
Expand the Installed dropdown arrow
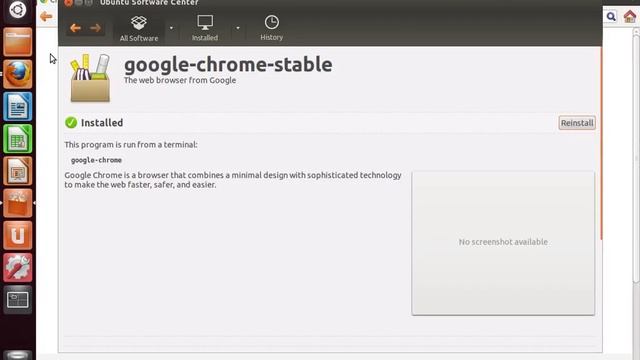point(238,28)
